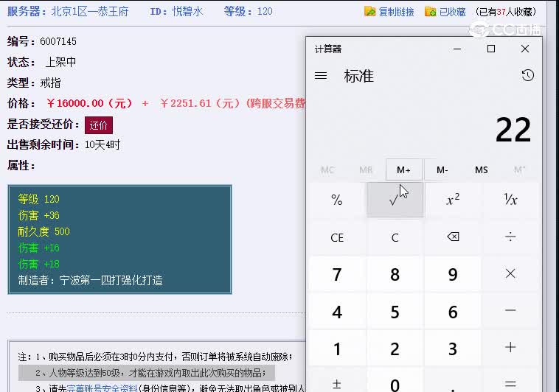
Task: Click digit 3 on calculator
Action: coord(453,349)
